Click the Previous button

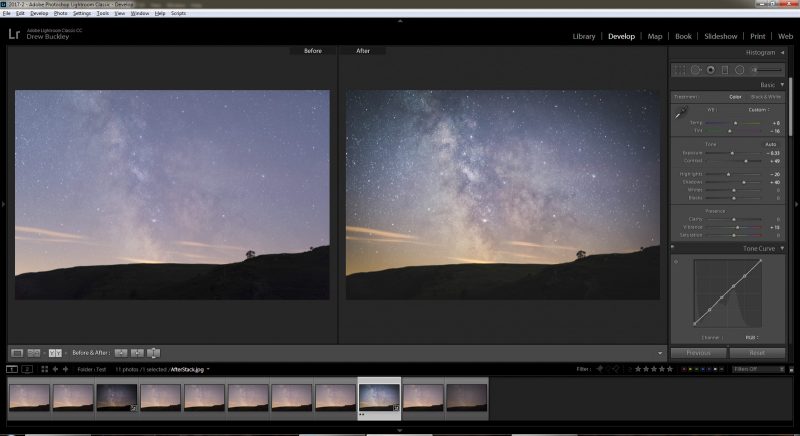pos(698,353)
